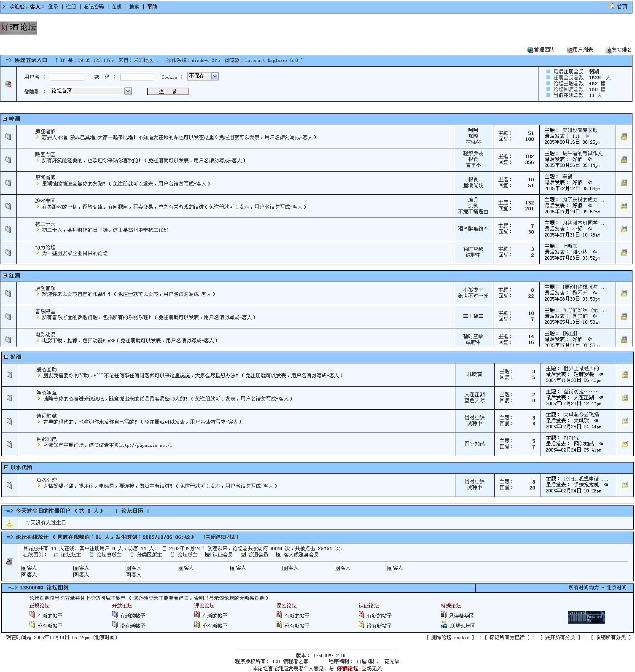Open the 电影动漫 forum link

click(x=45, y=335)
